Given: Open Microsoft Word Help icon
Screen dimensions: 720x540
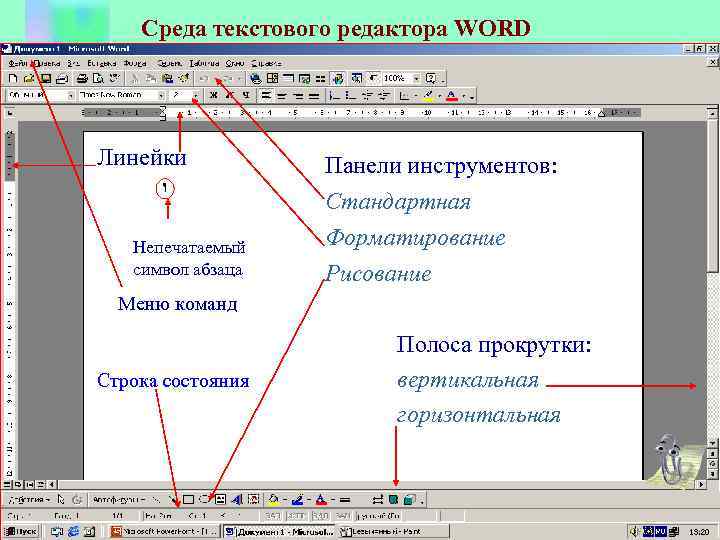Looking at the screenshot, I should tap(431, 79).
